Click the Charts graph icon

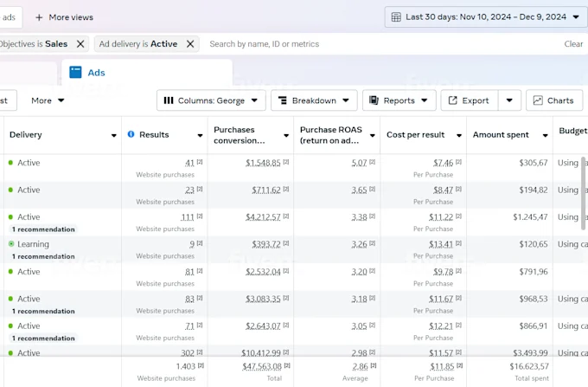click(x=538, y=100)
